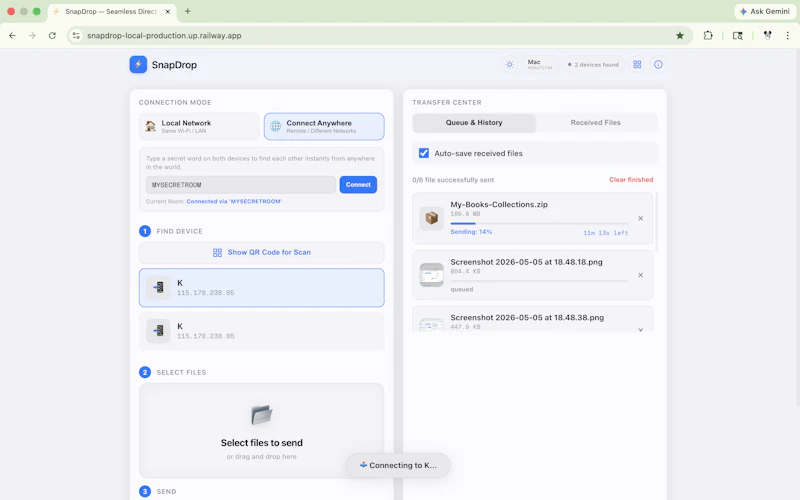Click the Screenshot 18.48.18.png progress bar
800x500 pixels.
(539, 281)
